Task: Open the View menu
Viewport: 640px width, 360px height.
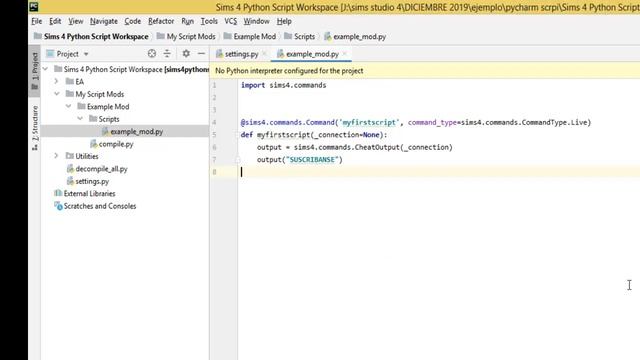Action: tap(76, 21)
